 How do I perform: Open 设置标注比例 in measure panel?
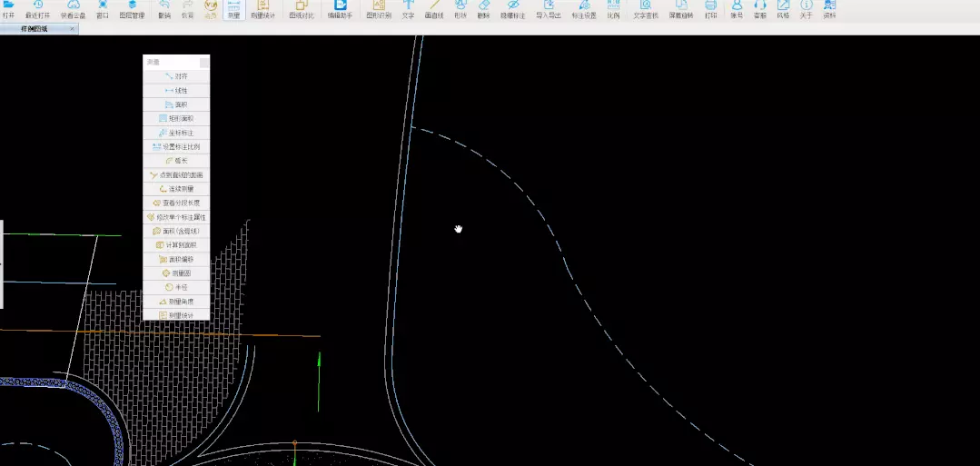click(176, 146)
